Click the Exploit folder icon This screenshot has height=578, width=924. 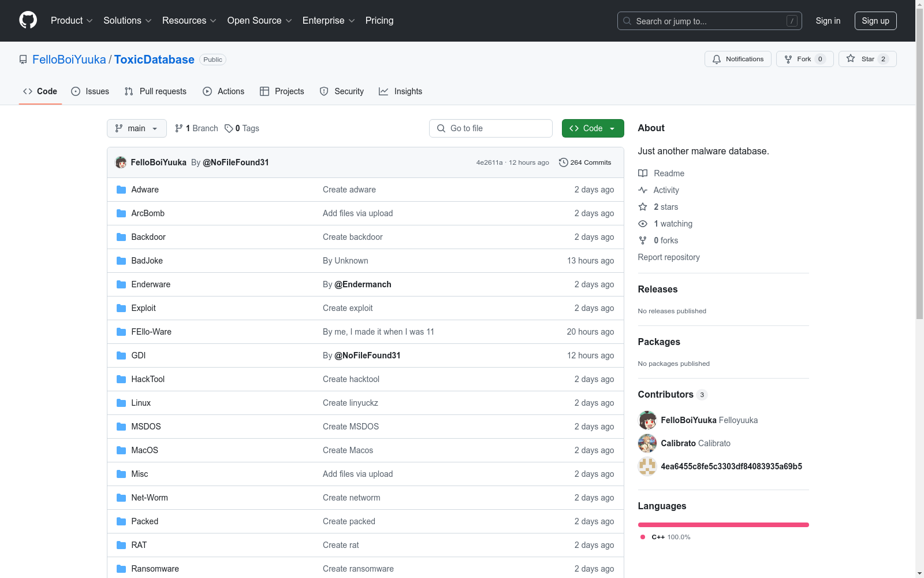pyautogui.click(x=121, y=308)
